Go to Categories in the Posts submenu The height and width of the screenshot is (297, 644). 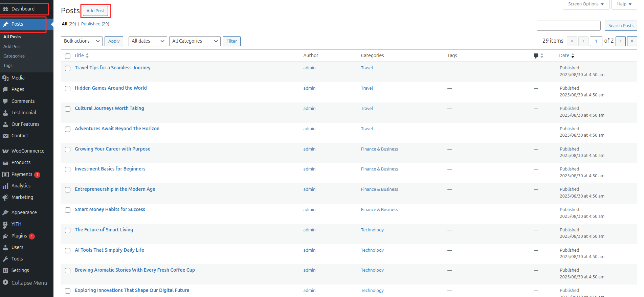pyautogui.click(x=14, y=56)
